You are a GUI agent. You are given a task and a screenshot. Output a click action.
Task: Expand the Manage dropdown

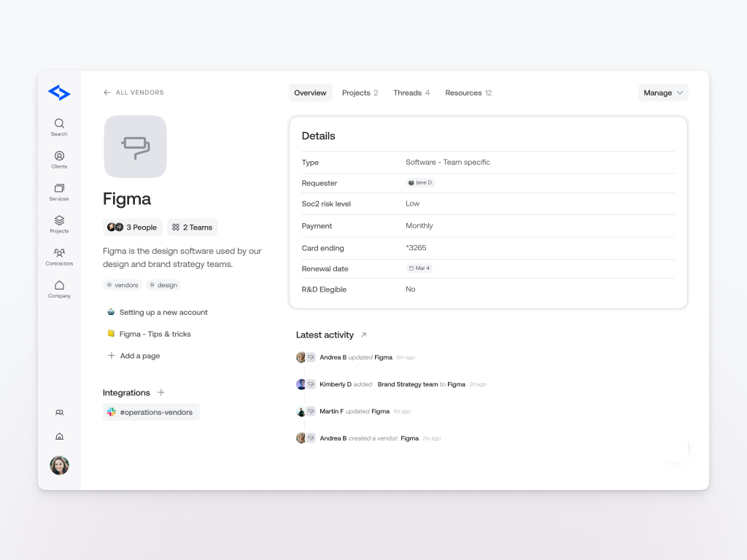663,93
